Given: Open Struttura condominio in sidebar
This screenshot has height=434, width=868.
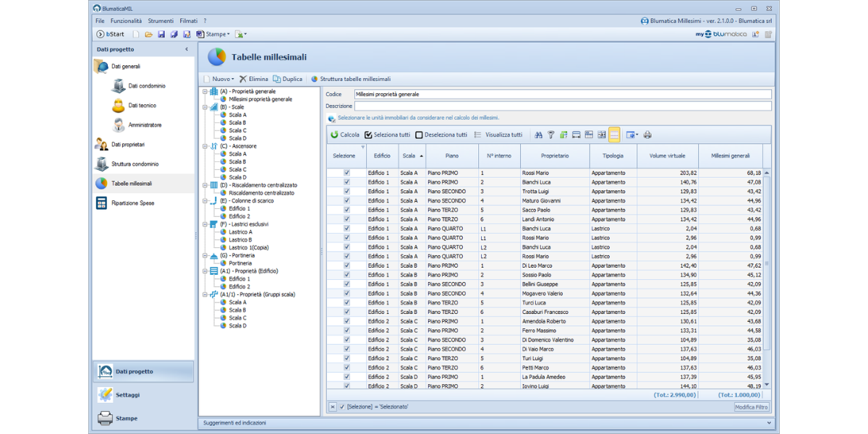Looking at the screenshot, I should point(135,164).
